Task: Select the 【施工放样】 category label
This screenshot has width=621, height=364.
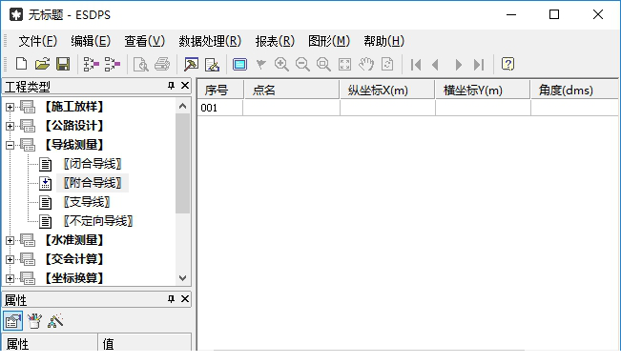Action: click(x=74, y=107)
